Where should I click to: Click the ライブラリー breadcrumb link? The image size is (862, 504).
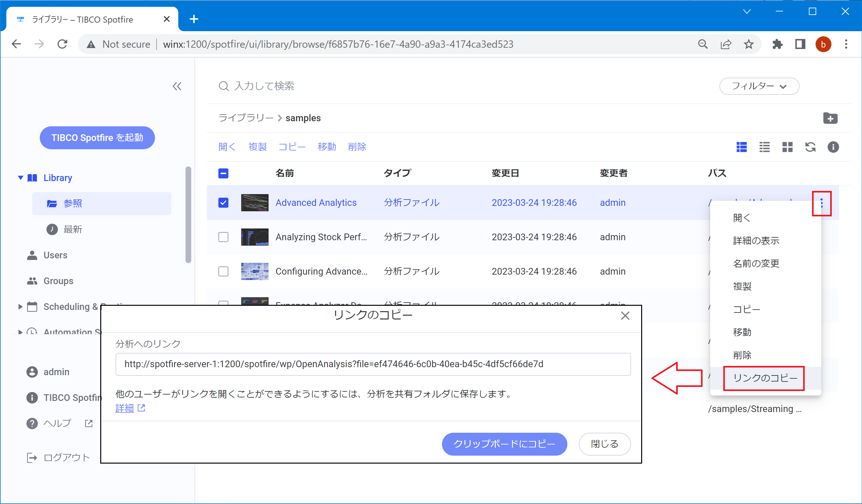point(246,118)
